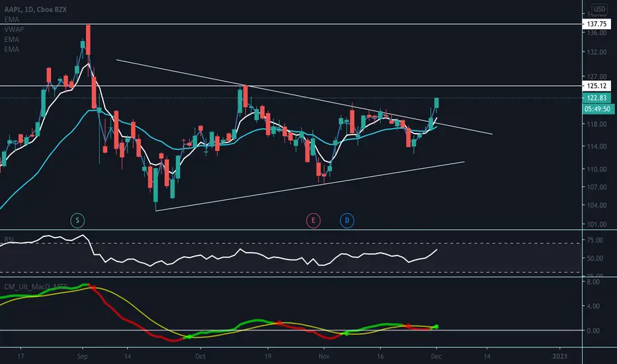Click the RSI 50.00 scale value
The width and height of the screenshot is (617, 364).
point(594,259)
